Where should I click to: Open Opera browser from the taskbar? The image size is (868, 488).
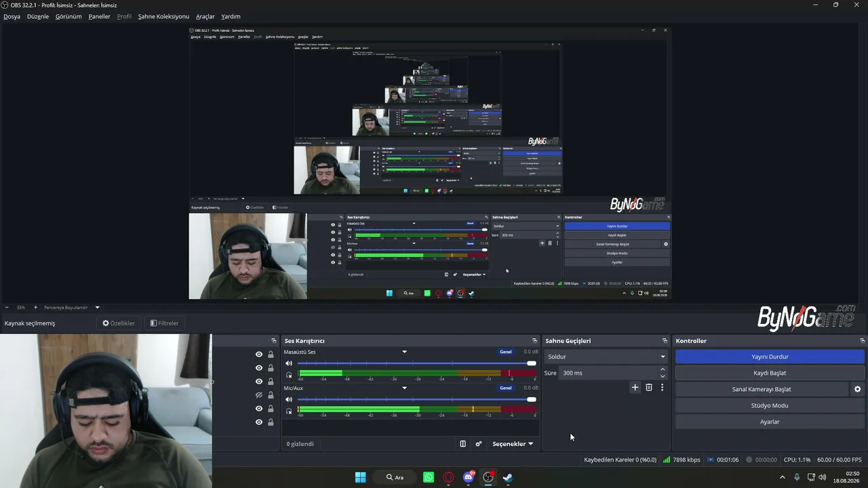pyautogui.click(x=448, y=477)
